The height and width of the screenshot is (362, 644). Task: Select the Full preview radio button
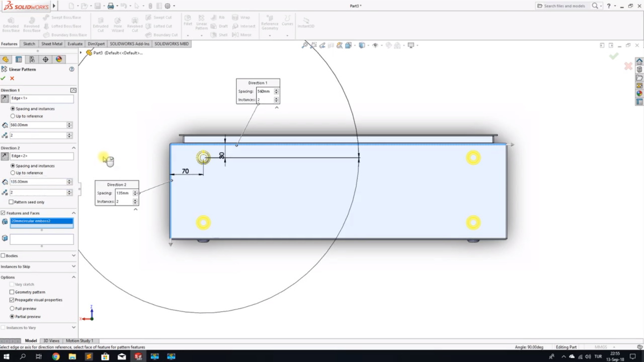click(13, 309)
